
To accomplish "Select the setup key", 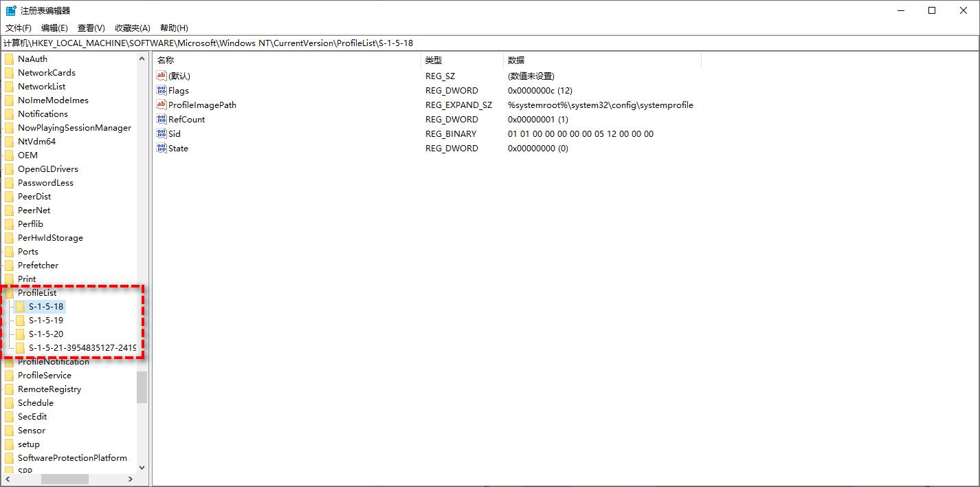I will coord(29,444).
